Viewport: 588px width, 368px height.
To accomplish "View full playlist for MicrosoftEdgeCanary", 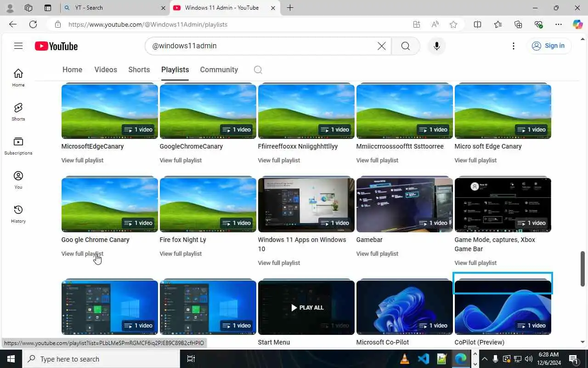I will pyautogui.click(x=82, y=160).
